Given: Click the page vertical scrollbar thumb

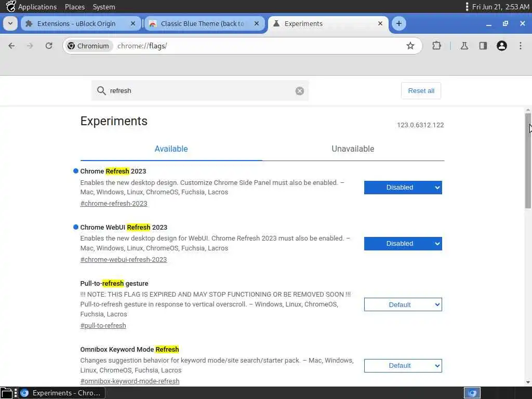Looking at the screenshot, I should pyautogui.click(x=528, y=161).
